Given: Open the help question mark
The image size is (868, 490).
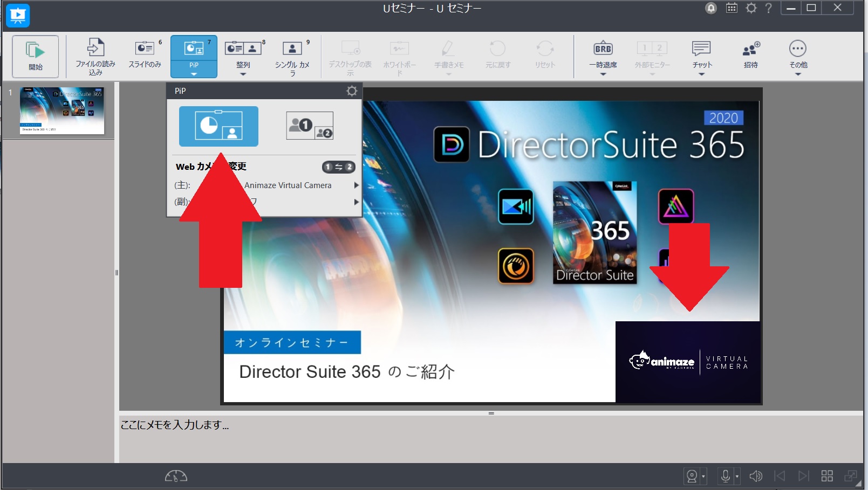Looking at the screenshot, I should pyautogui.click(x=769, y=8).
